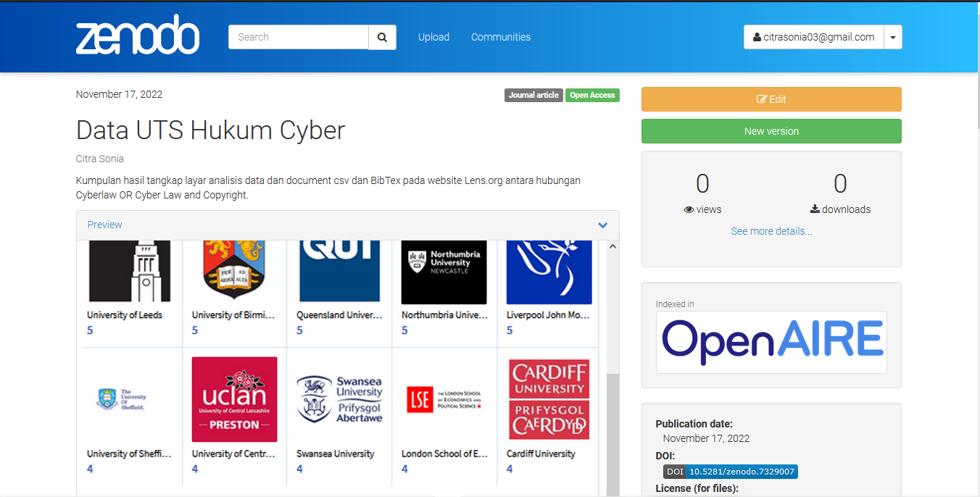Click the Open Access badge
980x497 pixels.
592,95
